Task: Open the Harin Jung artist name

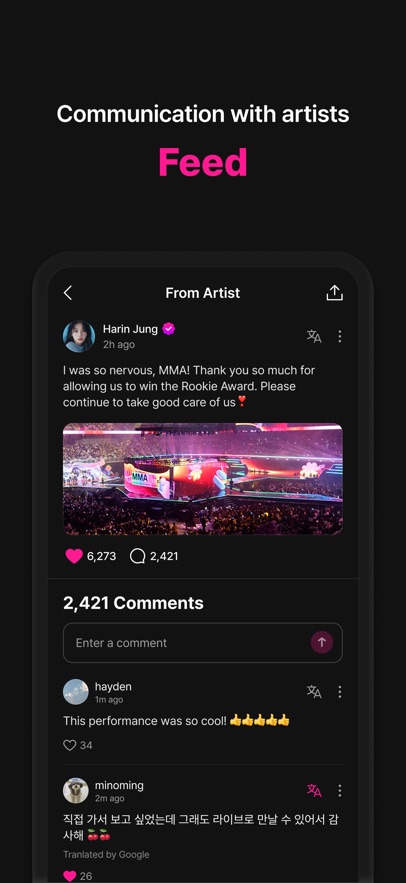Action: (130, 329)
